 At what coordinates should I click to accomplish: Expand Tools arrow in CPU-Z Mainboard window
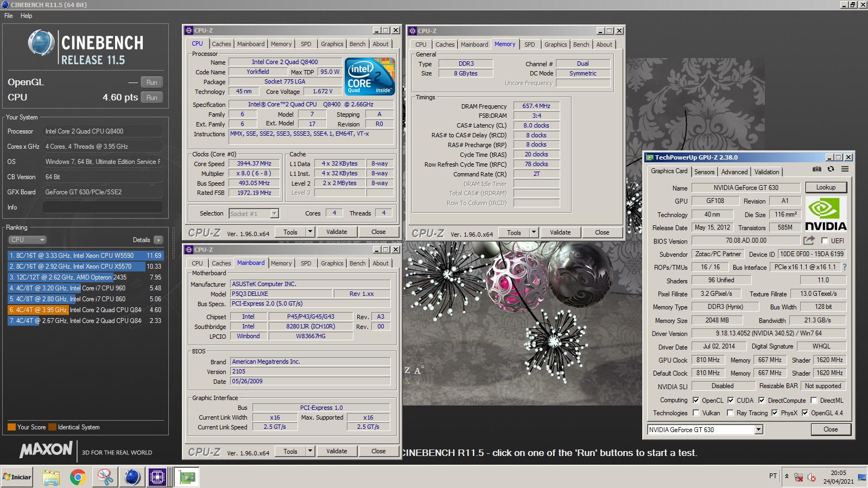[310, 452]
